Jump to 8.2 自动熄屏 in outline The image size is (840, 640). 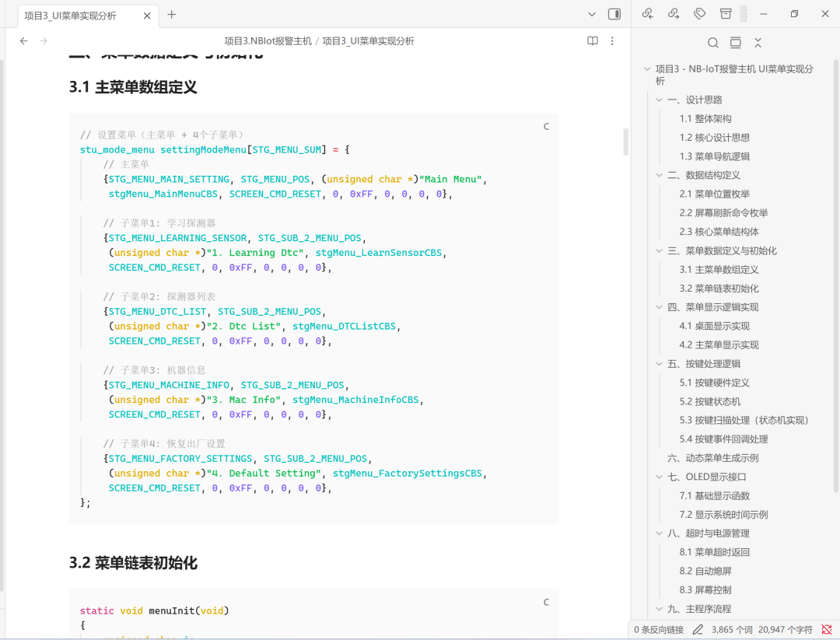[705, 571]
